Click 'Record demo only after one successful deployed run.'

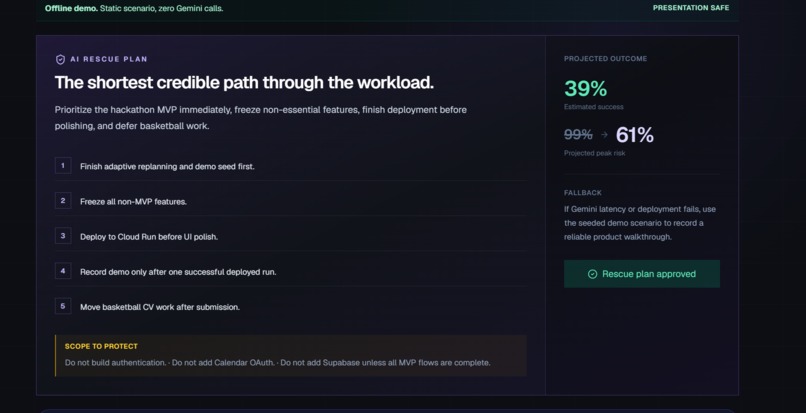(178, 272)
